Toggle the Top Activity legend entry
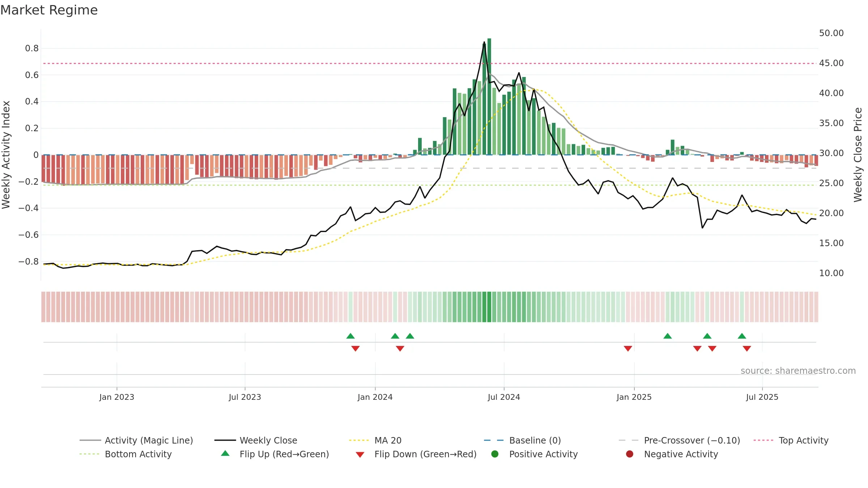This screenshot has height=488, width=868. coord(791,440)
